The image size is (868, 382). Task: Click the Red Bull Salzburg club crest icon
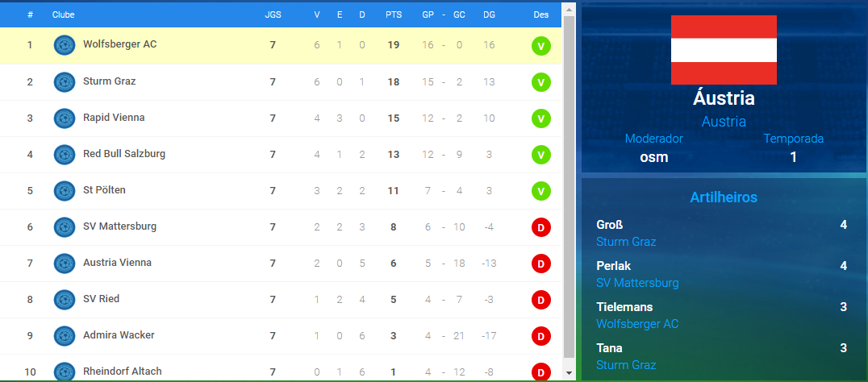pyautogui.click(x=65, y=154)
